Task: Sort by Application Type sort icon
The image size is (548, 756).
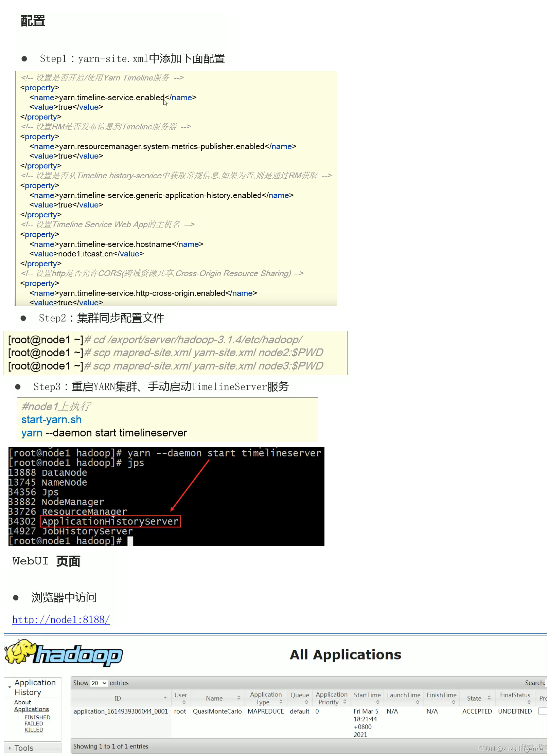Action: pyautogui.click(x=281, y=702)
